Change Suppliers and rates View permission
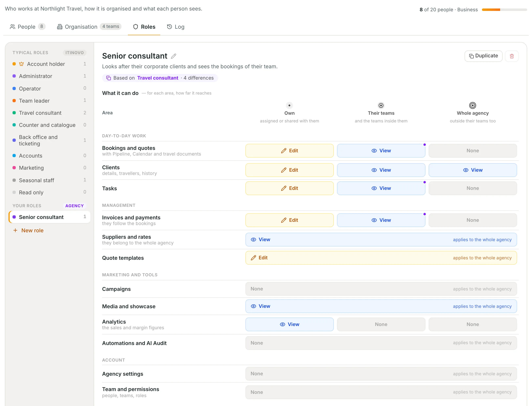 pyautogui.click(x=381, y=239)
